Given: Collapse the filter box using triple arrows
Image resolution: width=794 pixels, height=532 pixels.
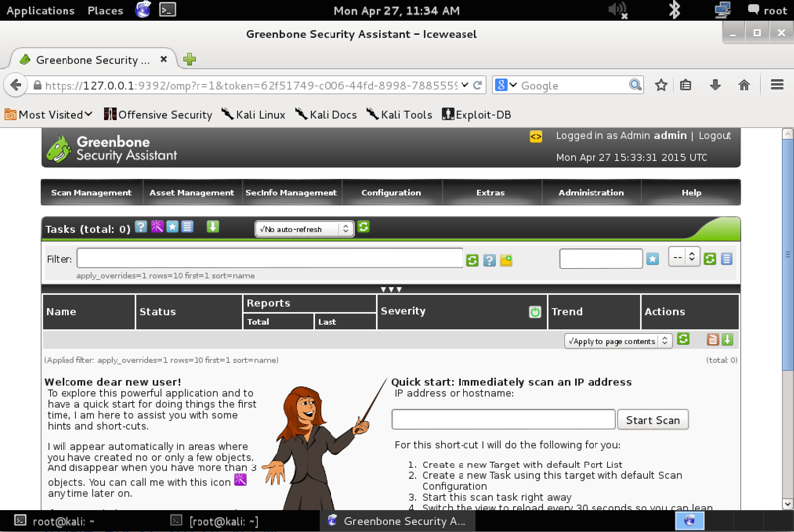Looking at the screenshot, I should (391, 290).
